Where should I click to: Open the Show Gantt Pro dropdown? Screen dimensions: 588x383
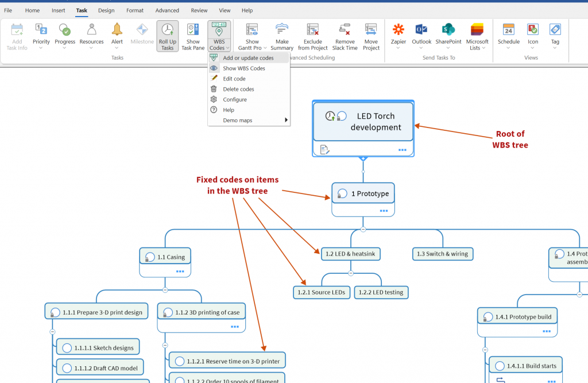coord(252,37)
